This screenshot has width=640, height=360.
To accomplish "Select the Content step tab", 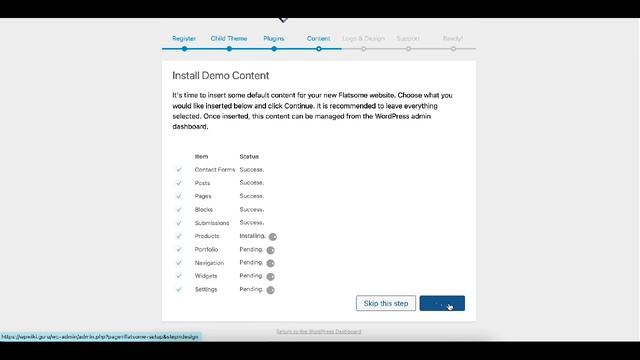I will (318, 38).
